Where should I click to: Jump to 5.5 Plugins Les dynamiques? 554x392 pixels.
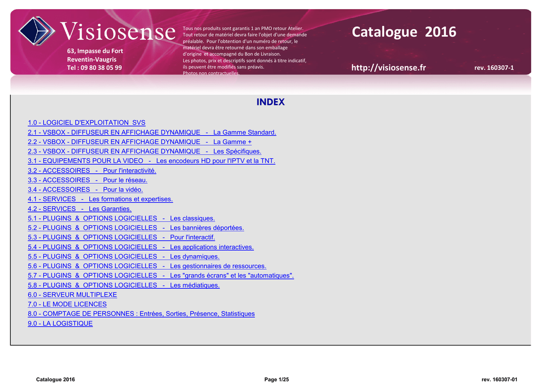tap(124, 257)
